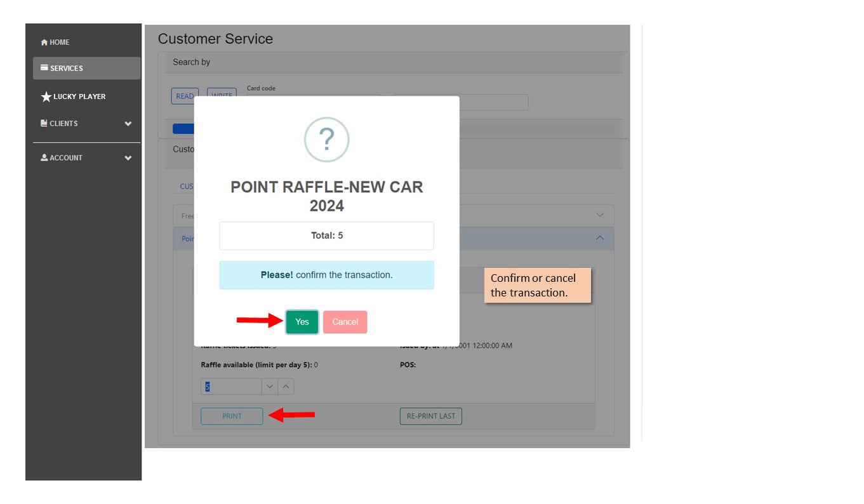Screen dimensions: 864x504
Task: Click the clients book icon
Action: pyautogui.click(x=44, y=123)
